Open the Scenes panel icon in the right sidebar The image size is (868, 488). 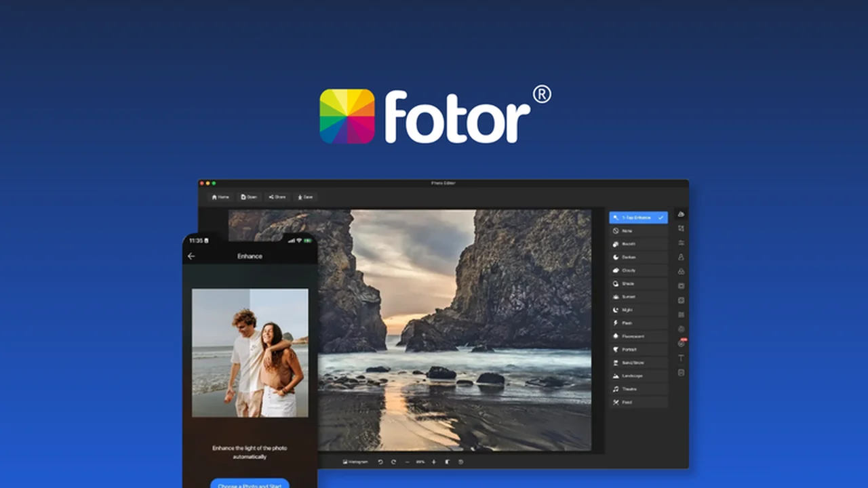tap(681, 214)
